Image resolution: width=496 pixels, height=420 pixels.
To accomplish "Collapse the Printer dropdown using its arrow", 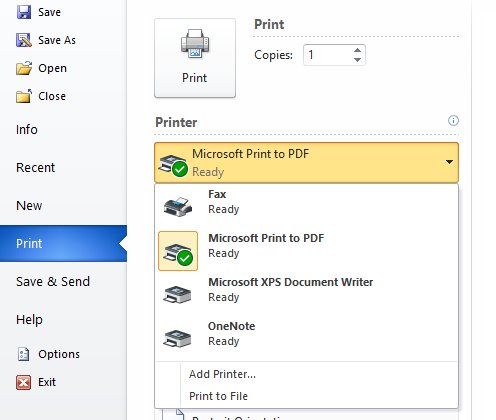I will (449, 162).
